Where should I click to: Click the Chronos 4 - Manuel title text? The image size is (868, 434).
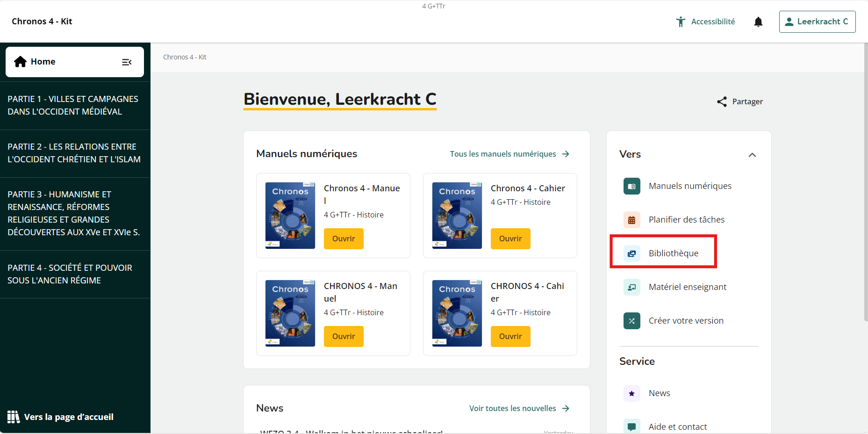coord(362,194)
